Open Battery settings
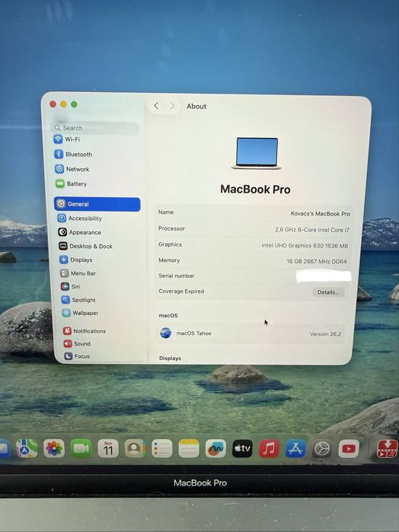 (71, 184)
